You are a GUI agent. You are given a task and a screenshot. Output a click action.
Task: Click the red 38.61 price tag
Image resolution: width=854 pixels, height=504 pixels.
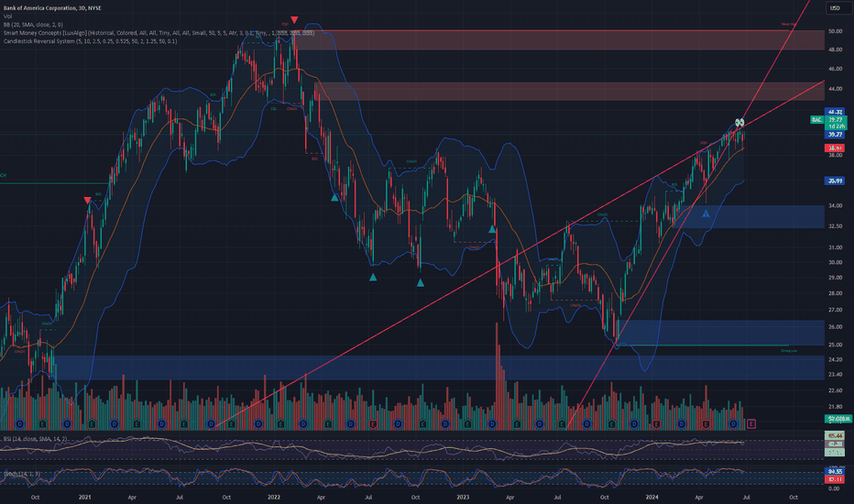pyautogui.click(x=835, y=148)
